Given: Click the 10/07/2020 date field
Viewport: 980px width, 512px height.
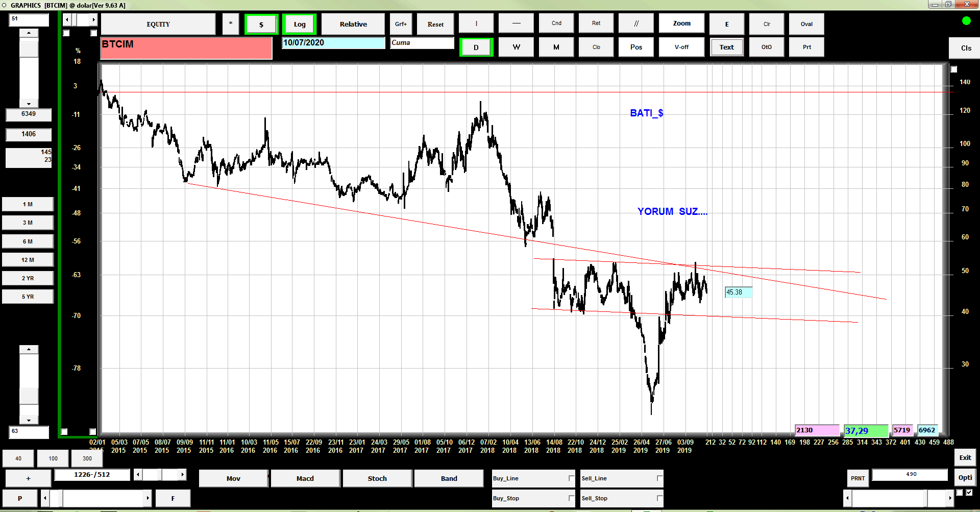Looking at the screenshot, I should tap(333, 43).
